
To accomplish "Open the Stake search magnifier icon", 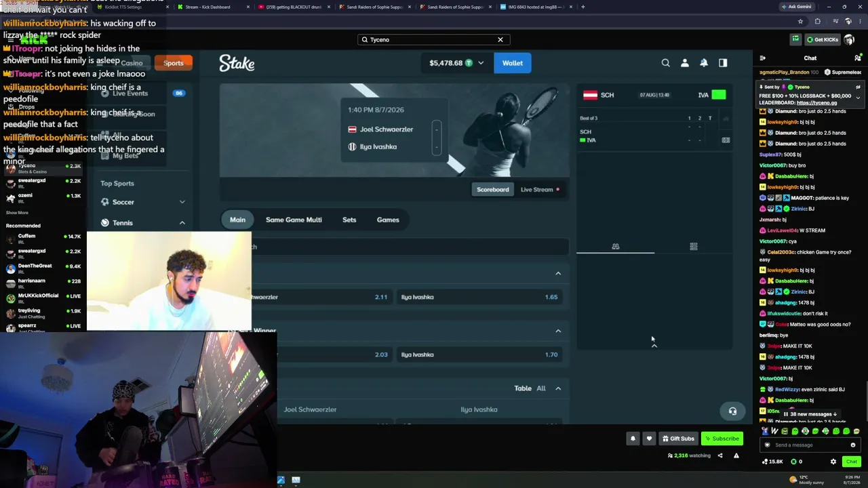I will pos(665,63).
